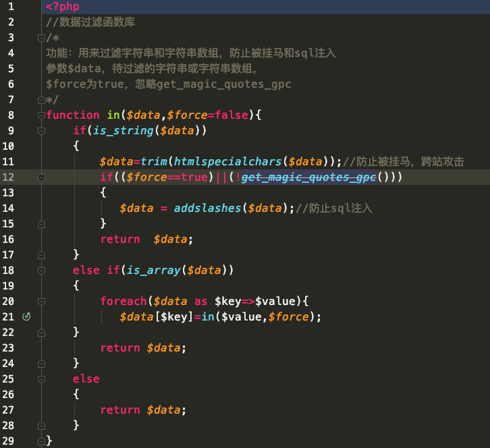
Task: Click the fold end marker on line 17
Action: [41, 255]
